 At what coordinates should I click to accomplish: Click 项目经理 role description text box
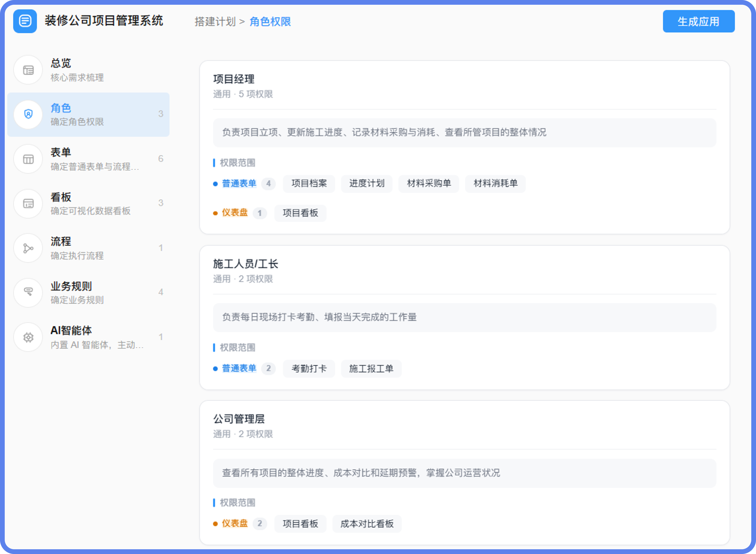pyautogui.click(x=464, y=132)
